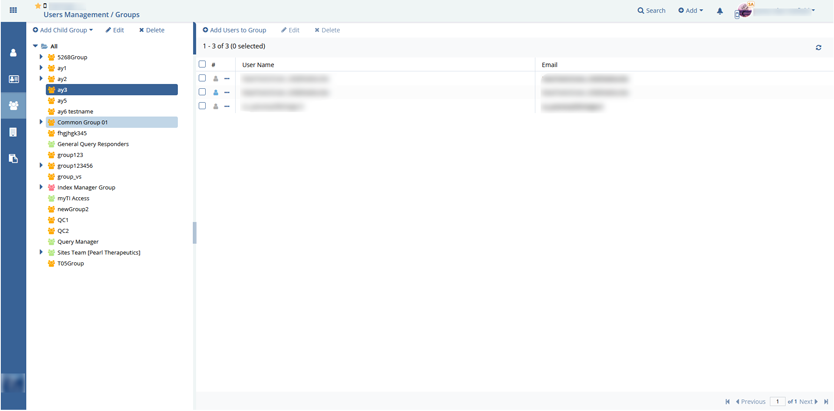Toggle the select-all users checkbox
The width and height of the screenshot is (834, 411).
(202, 65)
